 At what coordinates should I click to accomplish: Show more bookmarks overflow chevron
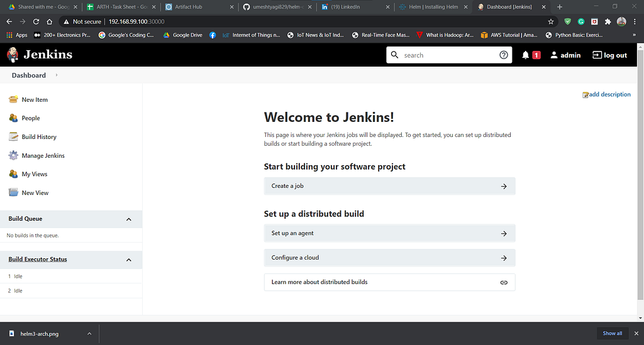pos(634,35)
